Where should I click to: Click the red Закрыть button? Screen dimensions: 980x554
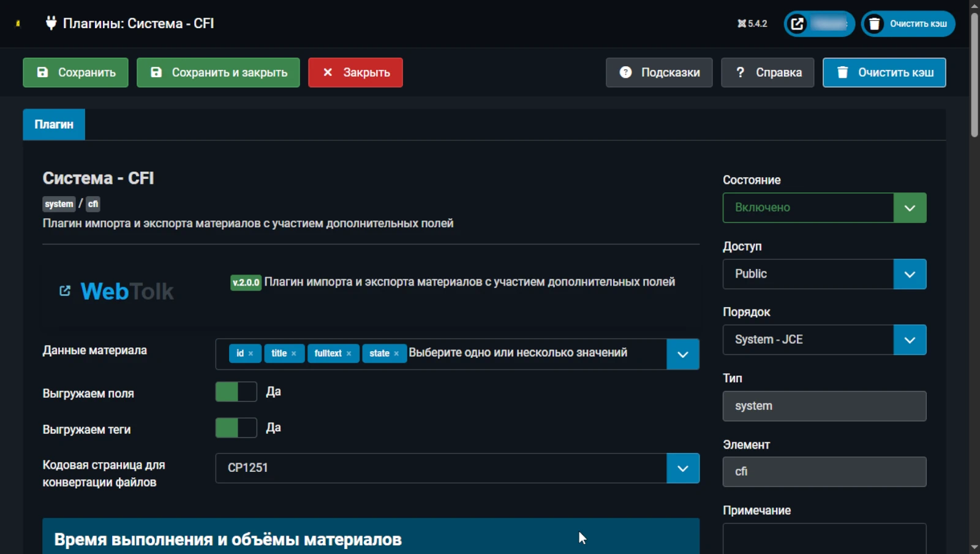coord(355,72)
